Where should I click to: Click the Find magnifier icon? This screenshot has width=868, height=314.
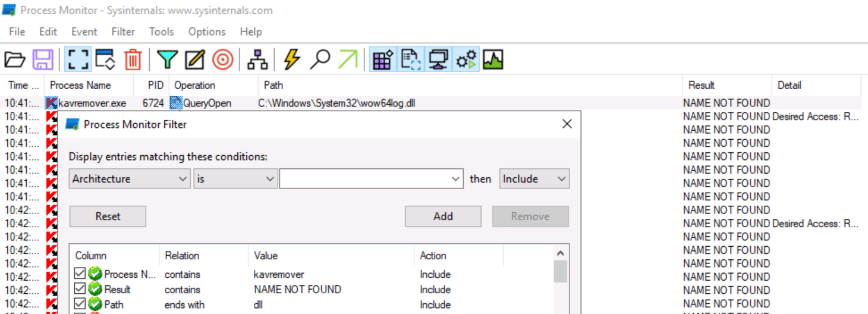(320, 59)
